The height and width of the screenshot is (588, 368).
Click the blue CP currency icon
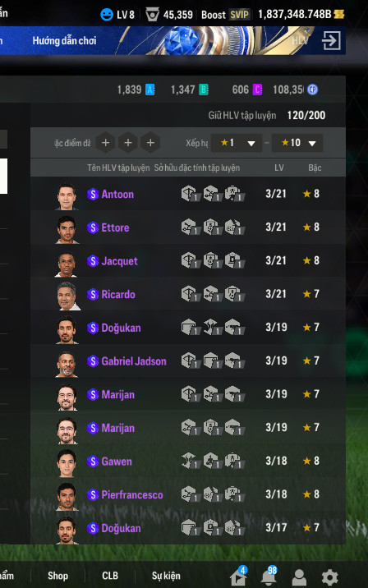tap(312, 90)
